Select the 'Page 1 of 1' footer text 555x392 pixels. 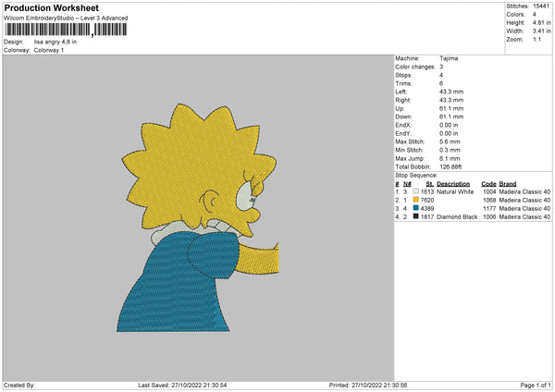[x=536, y=386]
